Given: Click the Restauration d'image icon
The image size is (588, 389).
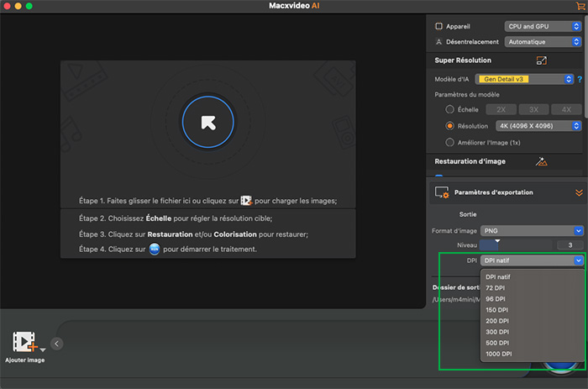Looking at the screenshot, I should [541, 161].
